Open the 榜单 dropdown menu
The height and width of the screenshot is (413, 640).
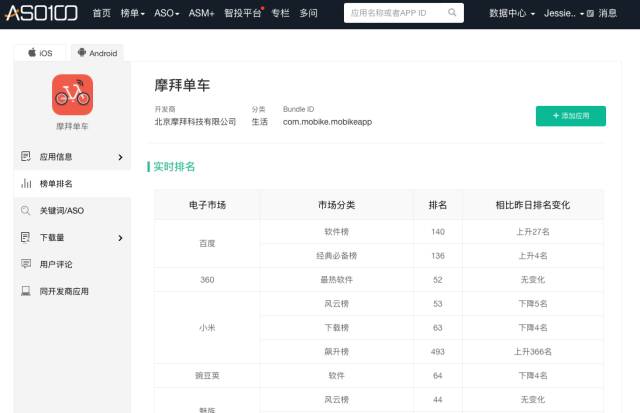[x=133, y=13]
